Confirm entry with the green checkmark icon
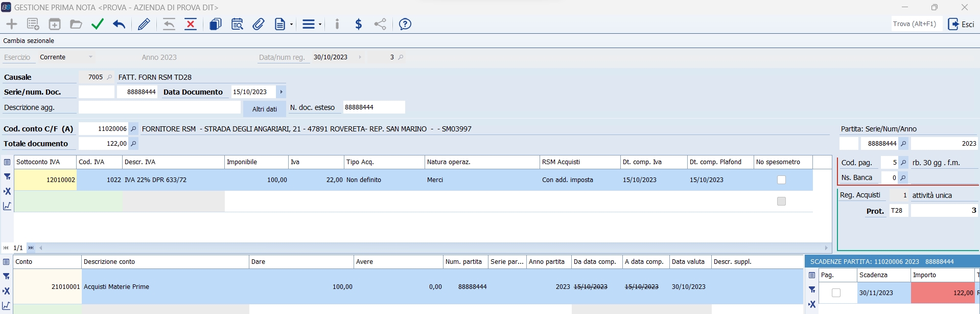The width and height of the screenshot is (980, 314). coord(98,24)
